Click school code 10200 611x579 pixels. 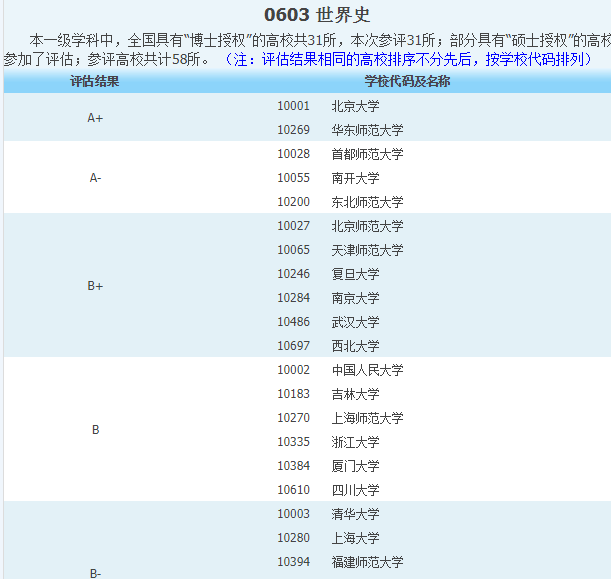click(x=293, y=202)
